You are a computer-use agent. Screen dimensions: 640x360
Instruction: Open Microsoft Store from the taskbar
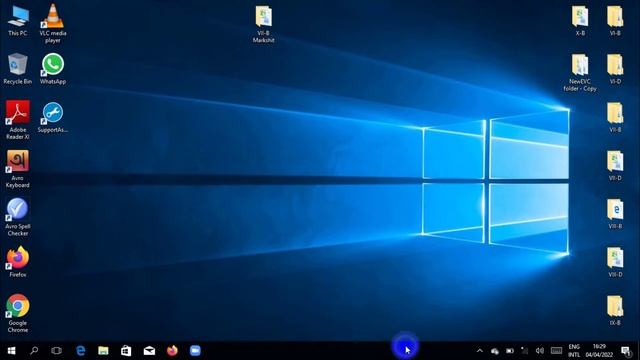coord(126,351)
